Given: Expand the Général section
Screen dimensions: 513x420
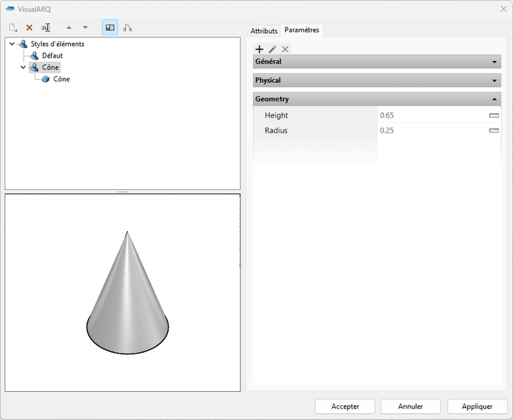Looking at the screenshot, I should tap(377, 62).
